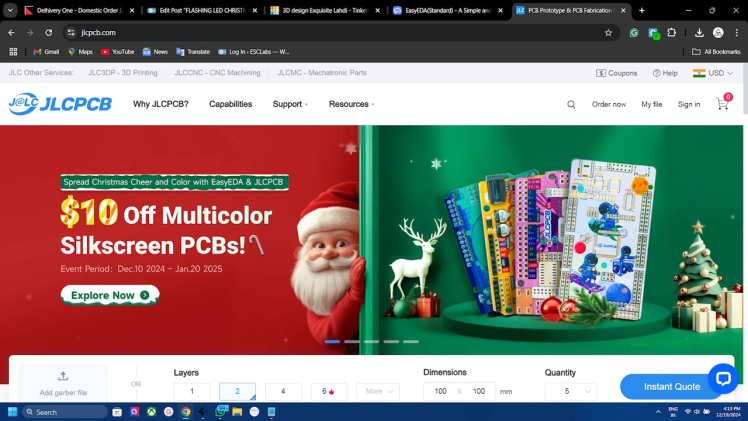Click Order now link
Image resolution: width=748 pixels, height=421 pixels.
point(609,104)
